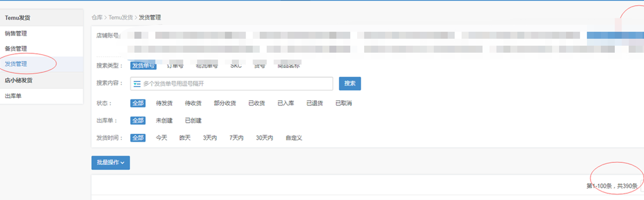Viewport: 644px width, 200px height.
Task: Filter status by 已收货
Action: pos(256,103)
